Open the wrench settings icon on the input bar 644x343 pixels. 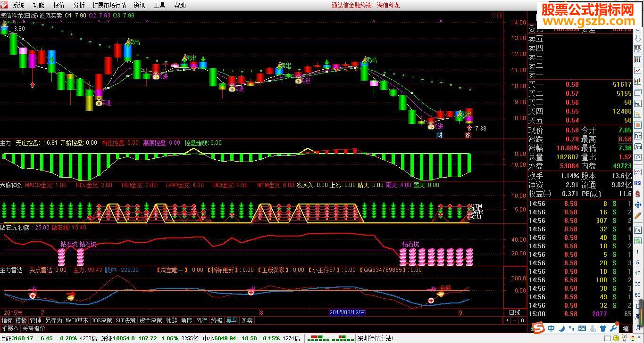613,328
